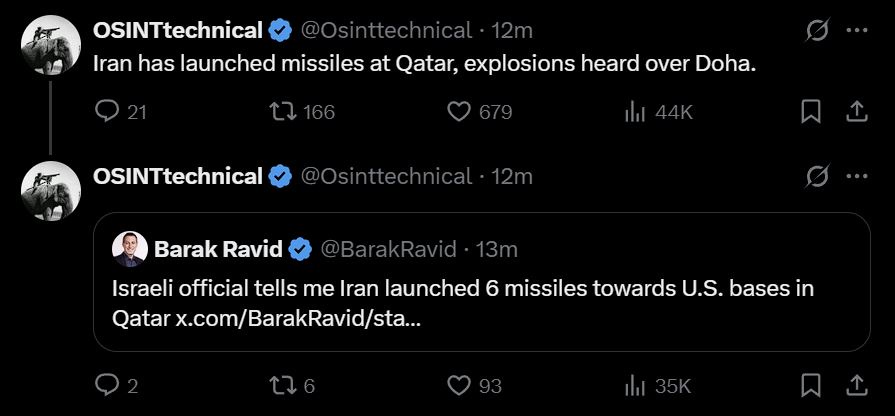Open OSINTtechnical avatar on first tweet
The image size is (895, 416).
tap(51, 45)
